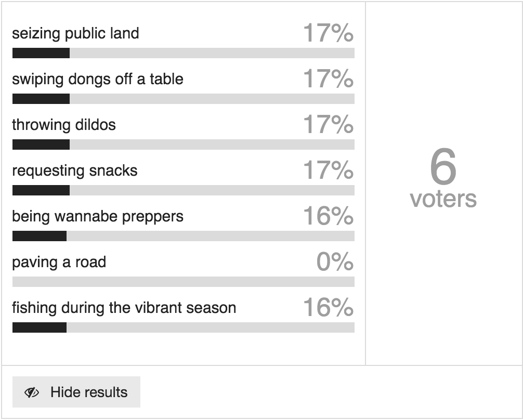This screenshot has height=420, width=523.
Task: Click the 0% value for 'paving a road'
Action: (x=335, y=261)
